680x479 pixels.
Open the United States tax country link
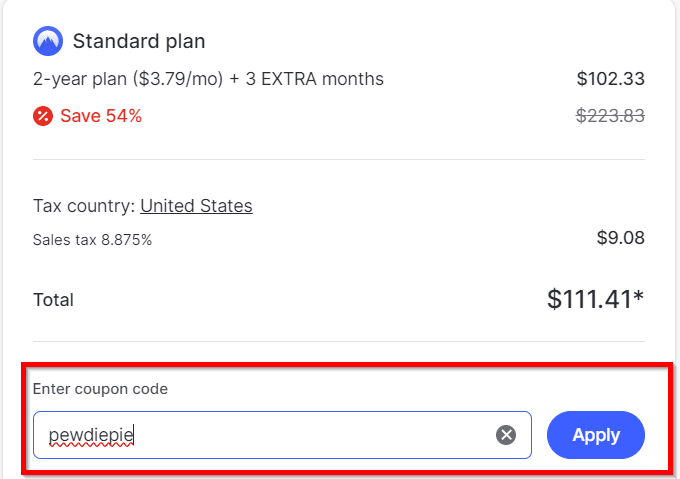coord(196,206)
